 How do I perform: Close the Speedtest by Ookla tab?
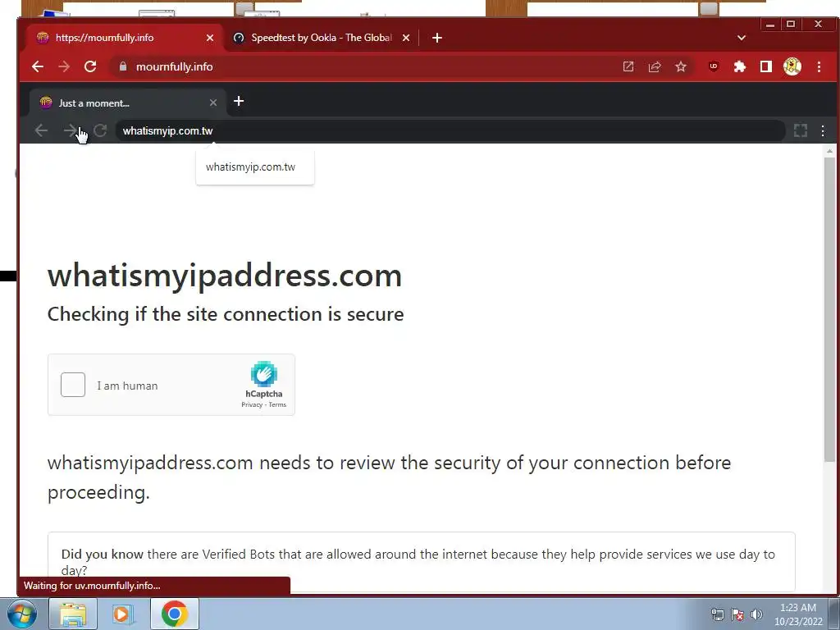click(406, 38)
